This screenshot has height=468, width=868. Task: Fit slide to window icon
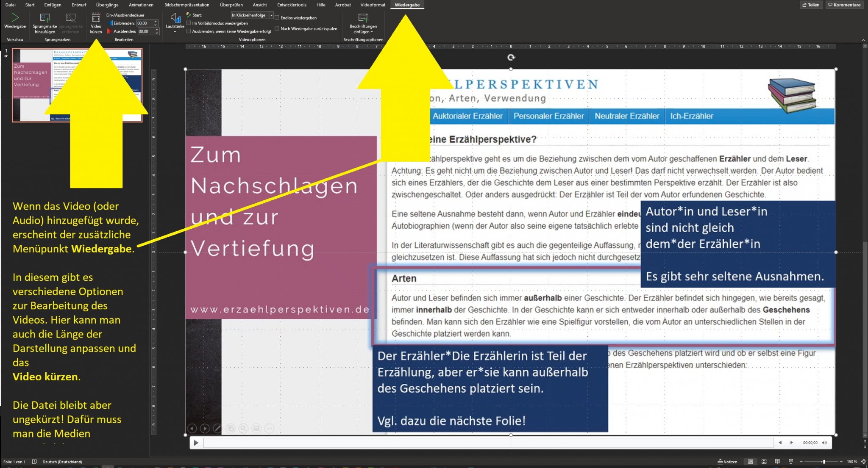click(x=863, y=462)
